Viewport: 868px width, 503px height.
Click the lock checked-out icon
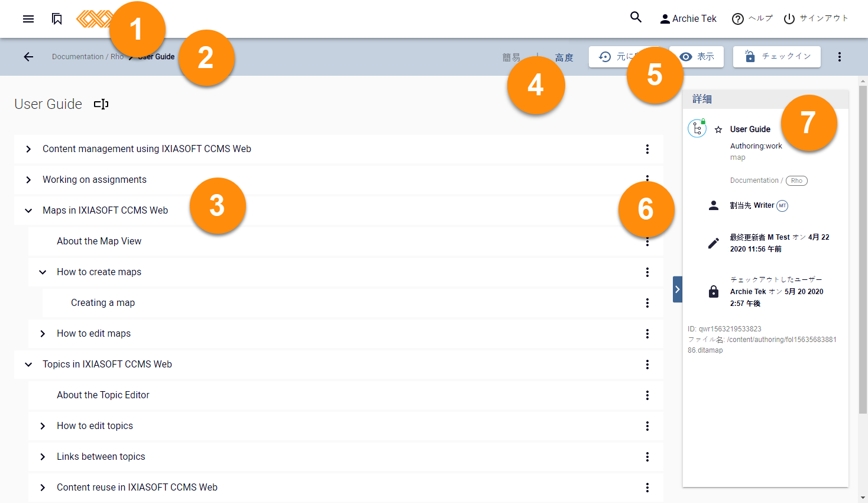click(x=714, y=291)
